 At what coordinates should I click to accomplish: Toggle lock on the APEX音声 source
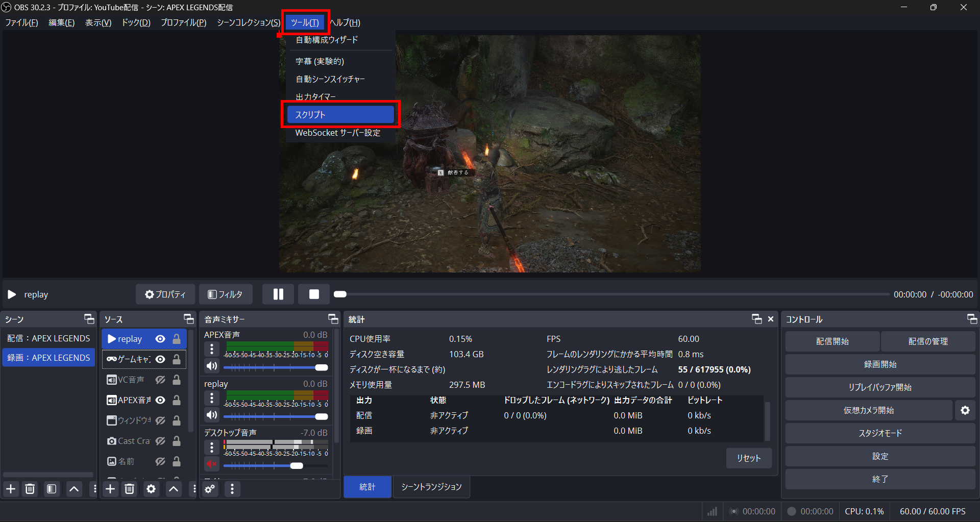point(177,400)
